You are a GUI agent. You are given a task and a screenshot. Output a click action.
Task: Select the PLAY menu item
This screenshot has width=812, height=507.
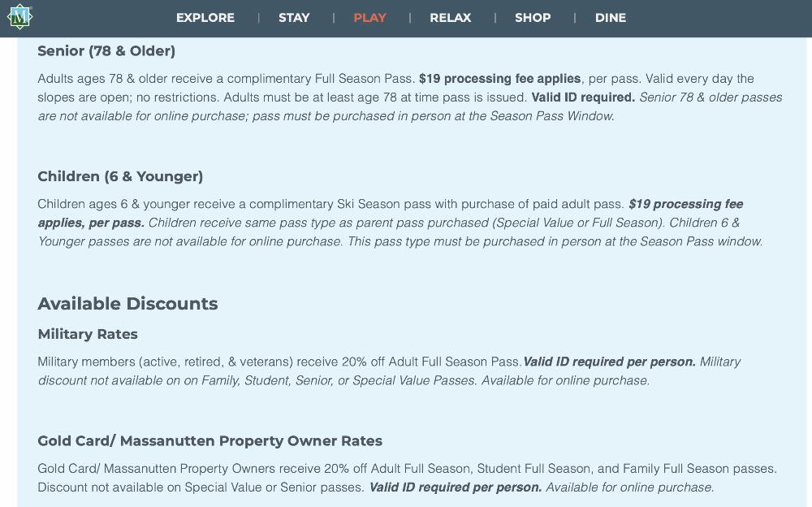coord(369,18)
